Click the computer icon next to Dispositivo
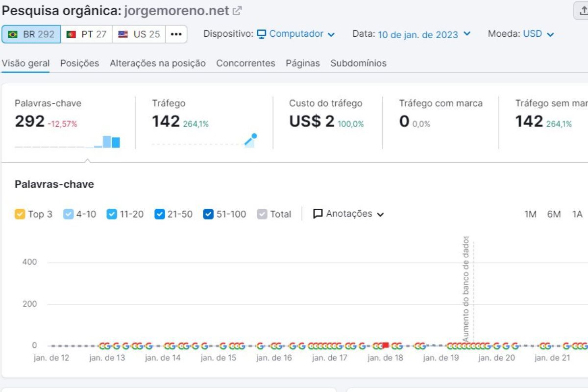This screenshot has height=392, width=588. tap(261, 34)
